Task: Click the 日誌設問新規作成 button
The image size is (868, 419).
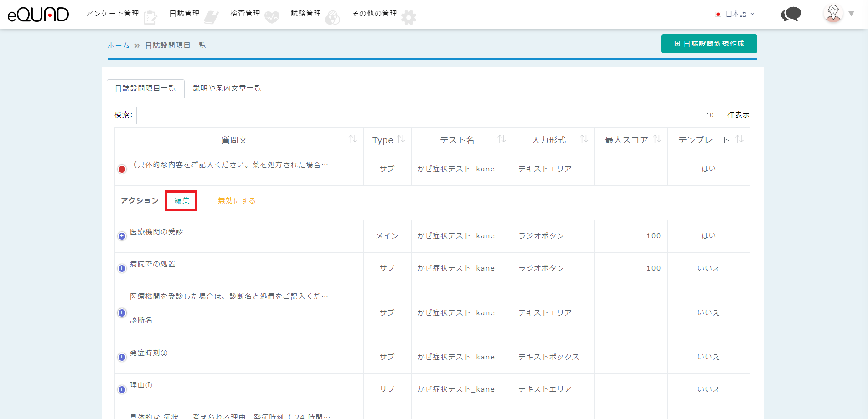Action: (x=709, y=44)
